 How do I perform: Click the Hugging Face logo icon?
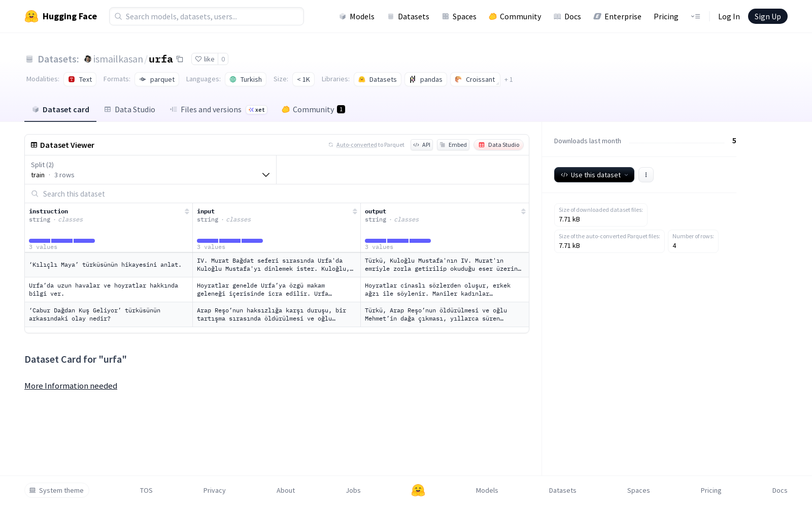[31, 16]
